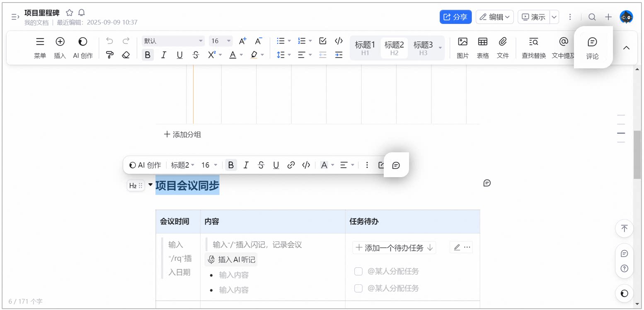This screenshot has height=310, width=644.
Task: Open the font size 16 dropdown
Action: point(221,41)
